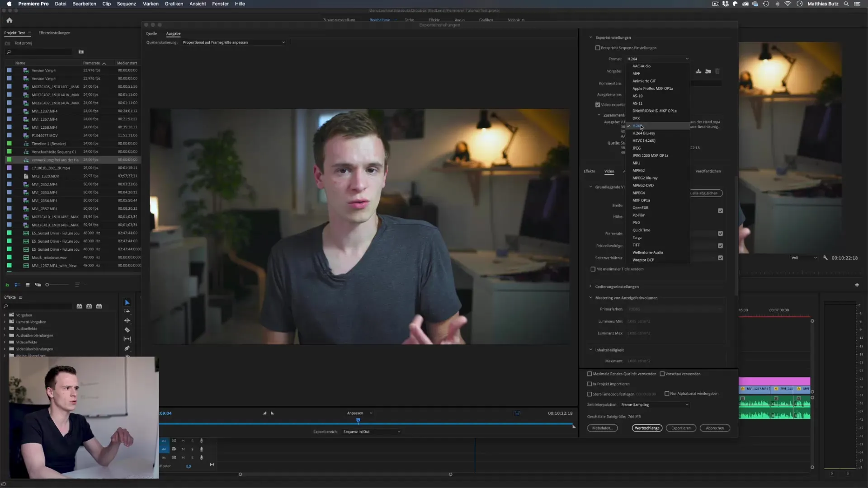The image size is (868, 488).
Task: Open Spotlight search in menu bar
Action: [846, 4]
